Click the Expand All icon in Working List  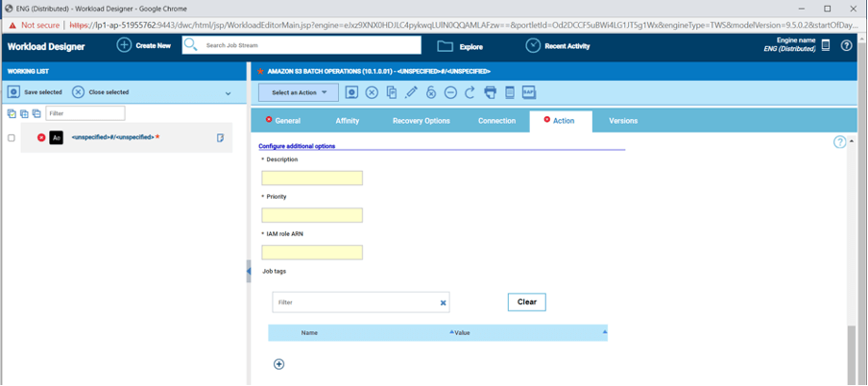pyautogui.click(x=24, y=113)
